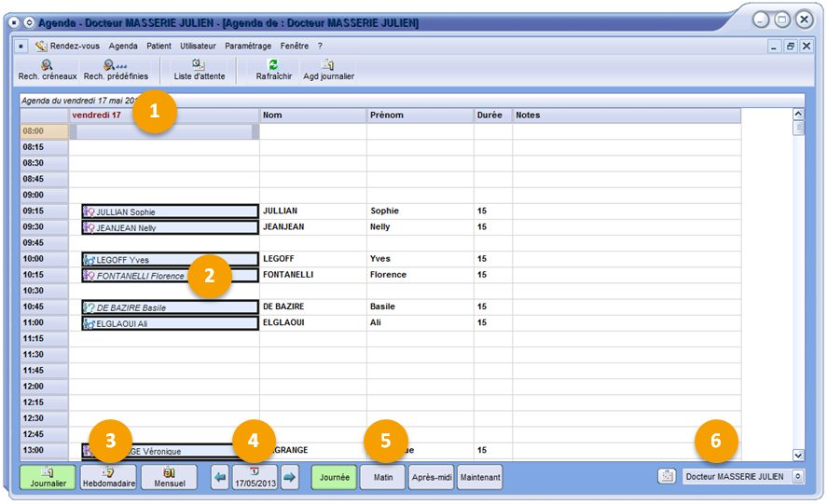Go to next day with right arrow
Image resolution: width=827 pixels, height=504 pixels.
pos(290,477)
